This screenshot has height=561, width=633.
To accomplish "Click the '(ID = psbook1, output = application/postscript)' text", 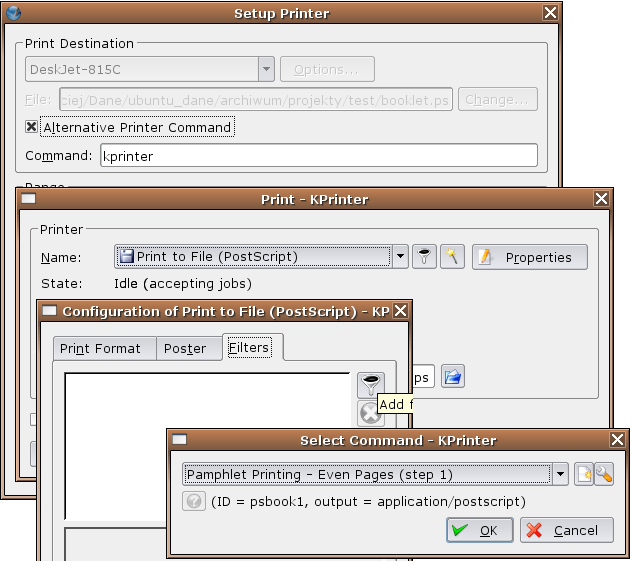I will pyautogui.click(x=369, y=502).
